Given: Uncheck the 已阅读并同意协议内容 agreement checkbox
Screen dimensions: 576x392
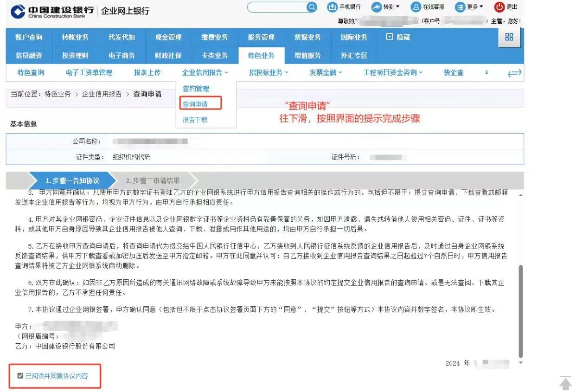Looking at the screenshot, I should [x=20, y=376].
